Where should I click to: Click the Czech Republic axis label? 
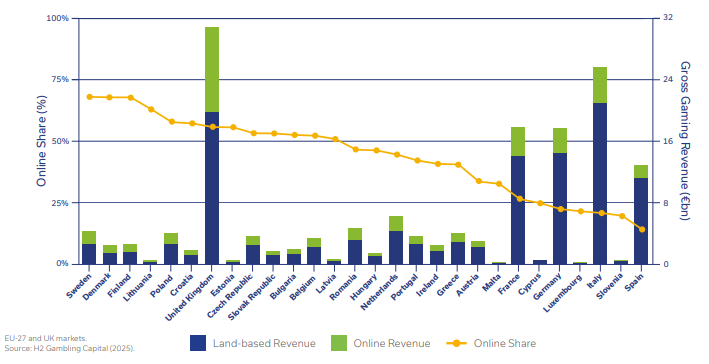point(231,296)
